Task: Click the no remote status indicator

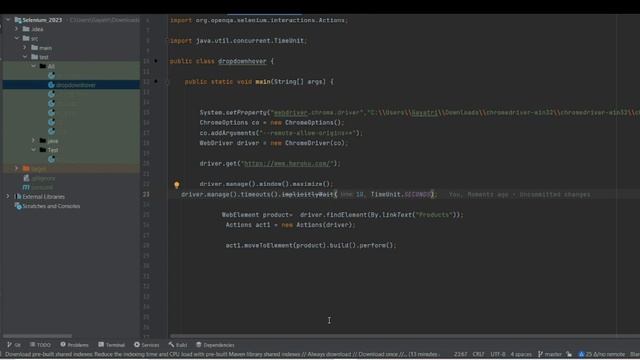Action: click(602, 354)
